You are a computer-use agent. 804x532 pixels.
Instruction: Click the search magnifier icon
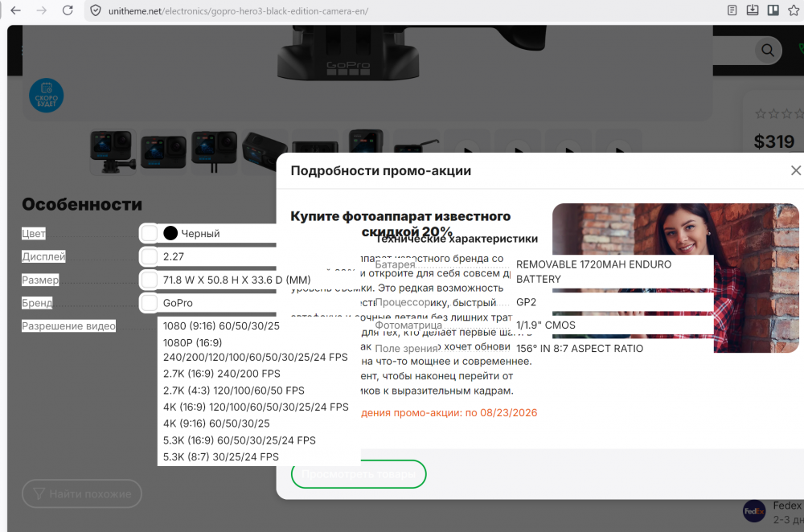[x=768, y=51]
